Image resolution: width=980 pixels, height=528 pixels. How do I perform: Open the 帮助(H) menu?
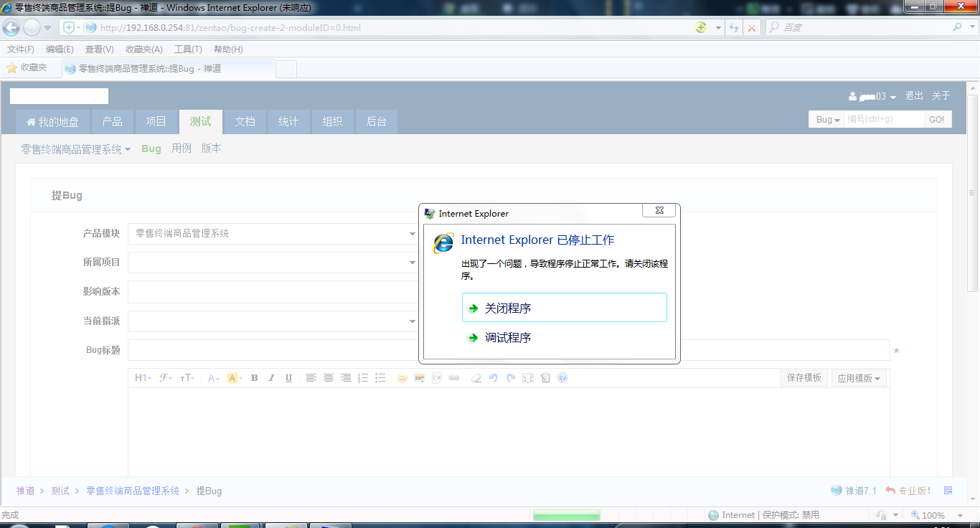(228, 49)
